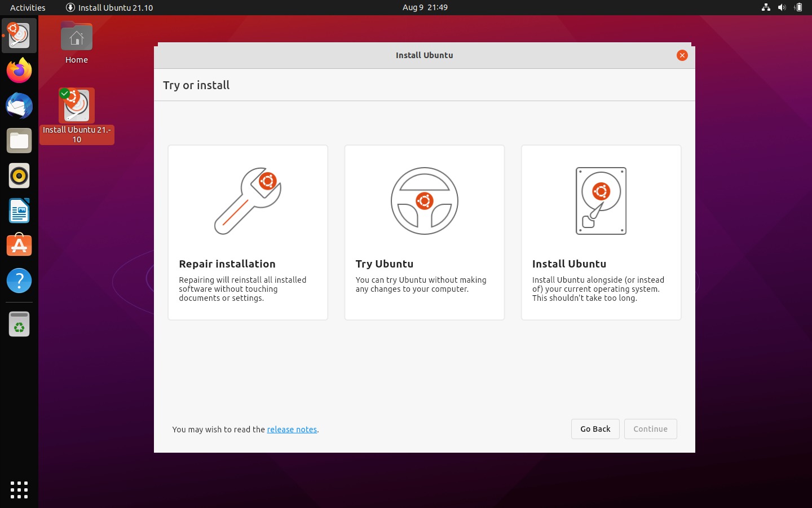Click the steering wheel Try Ubuntu icon
This screenshot has height=508, width=812.
[425, 201]
